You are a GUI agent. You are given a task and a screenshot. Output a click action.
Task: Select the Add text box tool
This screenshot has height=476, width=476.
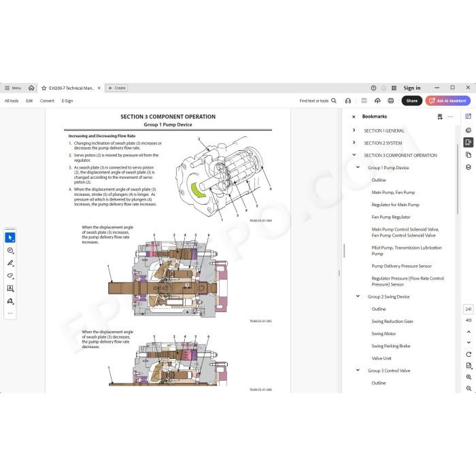point(10,288)
